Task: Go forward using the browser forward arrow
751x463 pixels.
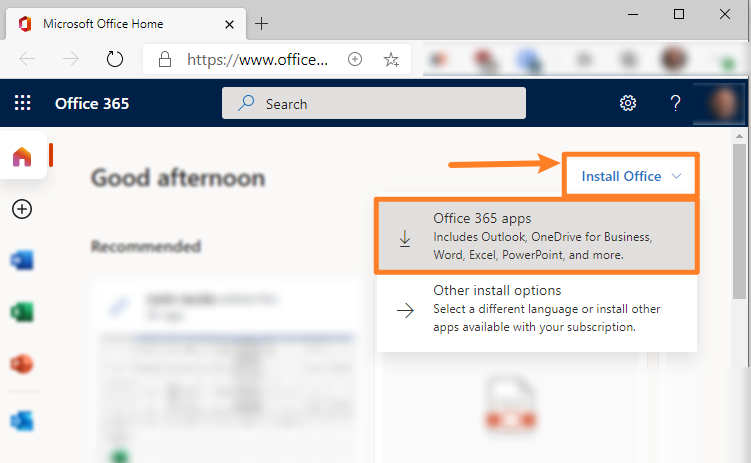Action: 71,59
